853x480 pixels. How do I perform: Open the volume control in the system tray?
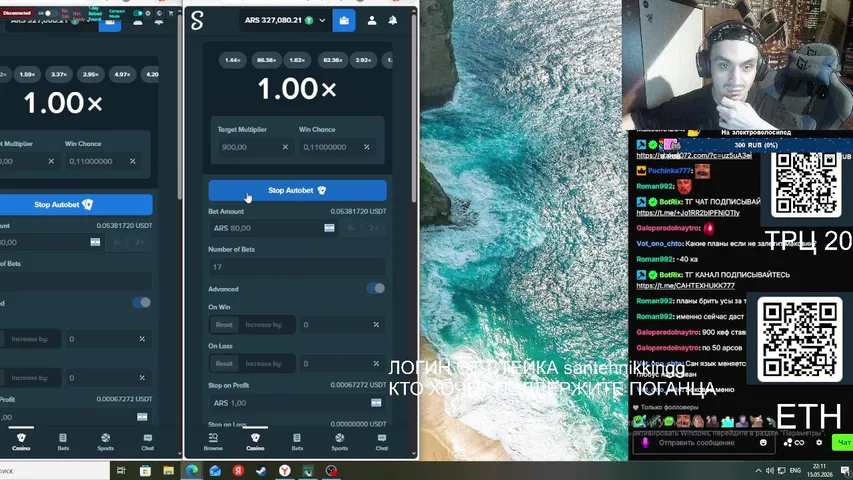coord(769,471)
